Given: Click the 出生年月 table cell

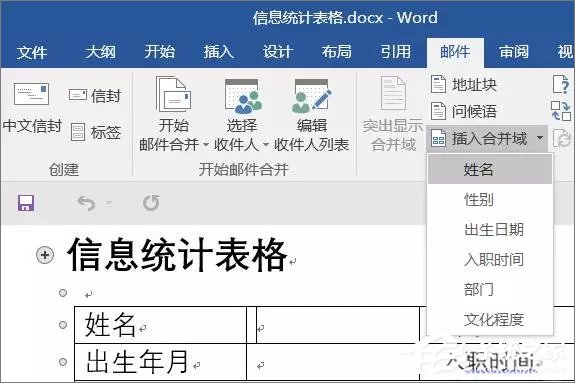Looking at the screenshot, I should [160, 362].
